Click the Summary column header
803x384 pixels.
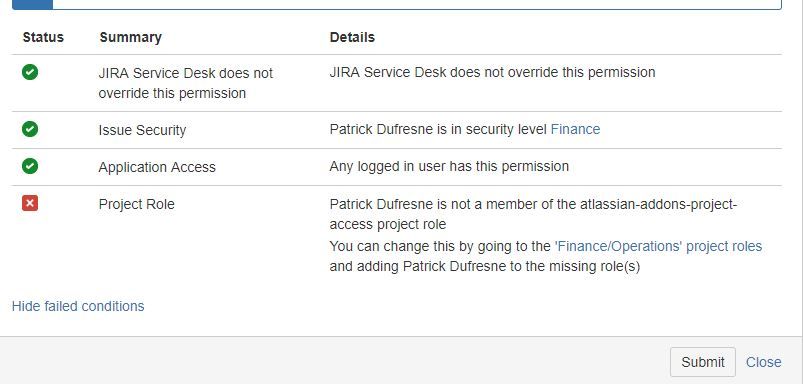pyautogui.click(x=131, y=37)
